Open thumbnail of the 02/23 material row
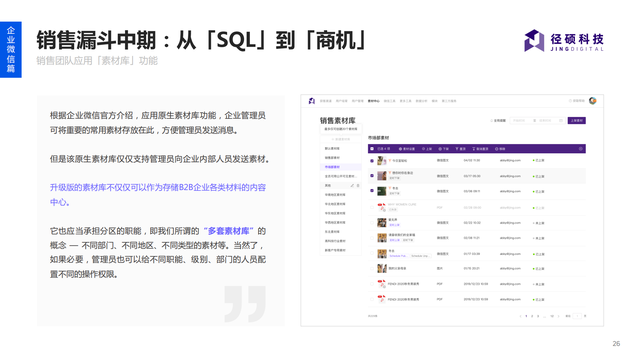Image resolution: width=640 pixels, height=360 pixels. pos(382,222)
